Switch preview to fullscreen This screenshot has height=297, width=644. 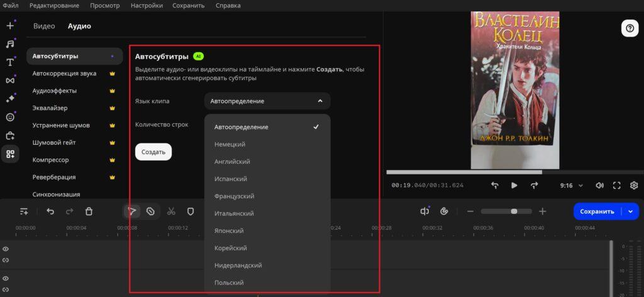[x=616, y=185]
